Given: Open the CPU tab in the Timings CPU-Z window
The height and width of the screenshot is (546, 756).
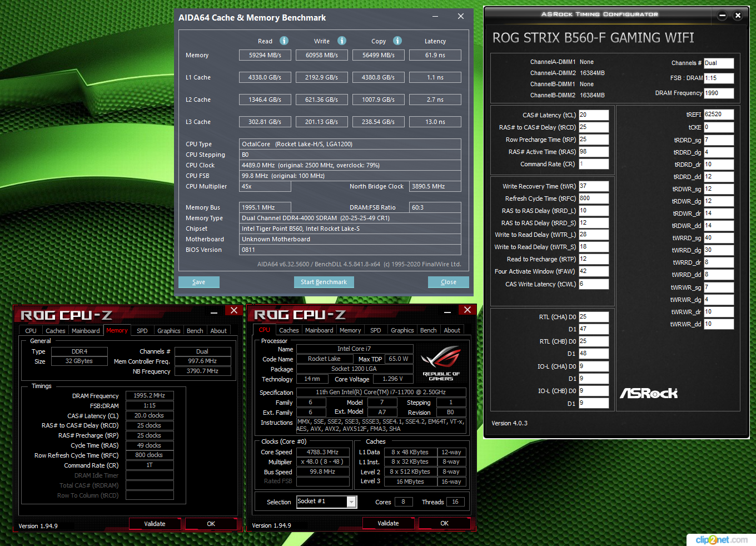Looking at the screenshot, I should tap(31, 331).
